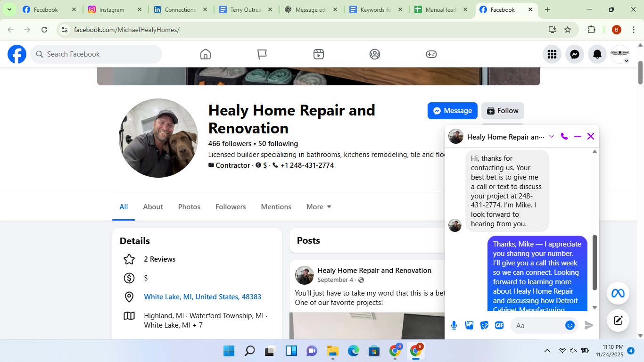
Task: Open the Meta AI floating button
Action: click(x=618, y=294)
